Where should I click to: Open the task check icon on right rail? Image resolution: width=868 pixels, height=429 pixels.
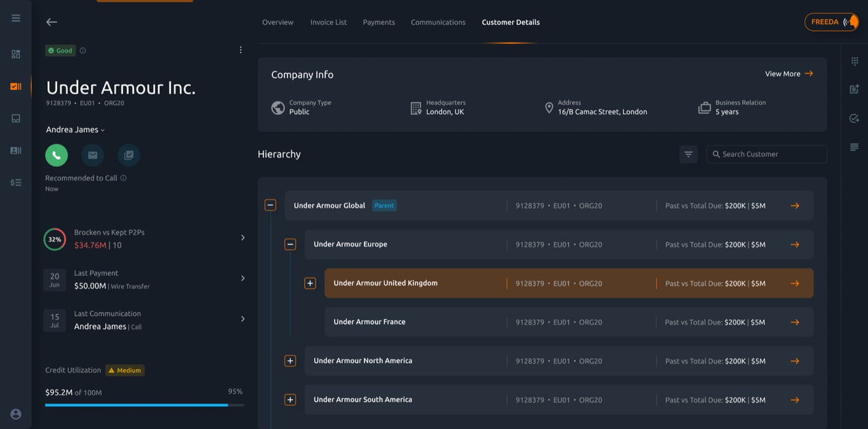[854, 118]
